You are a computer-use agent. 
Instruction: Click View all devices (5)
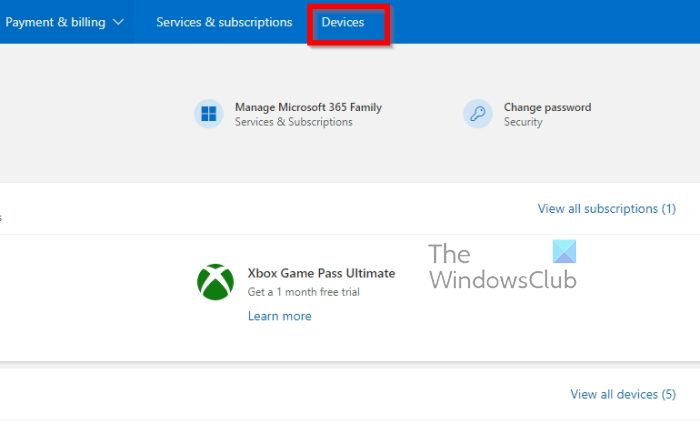click(x=623, y=394)
